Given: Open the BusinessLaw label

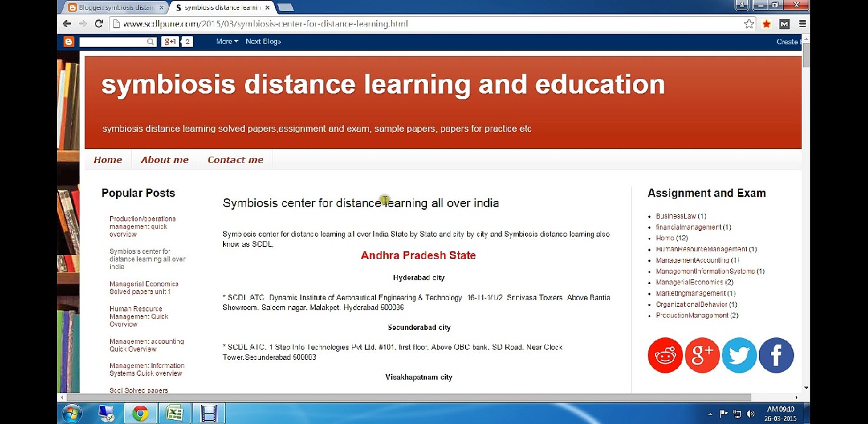Looking at the screenshot, I should pyautogui.click(x=676, y=216).
